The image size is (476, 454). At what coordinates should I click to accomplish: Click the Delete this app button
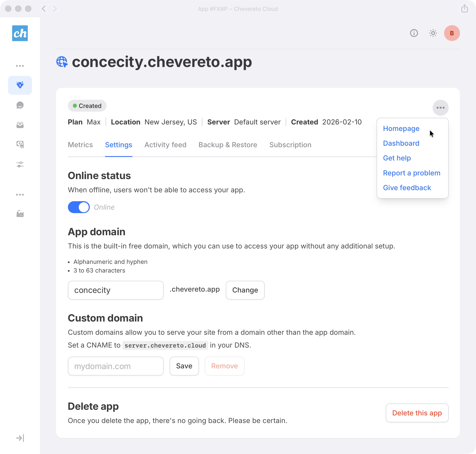pyautogui.click(x=417, y=413)
